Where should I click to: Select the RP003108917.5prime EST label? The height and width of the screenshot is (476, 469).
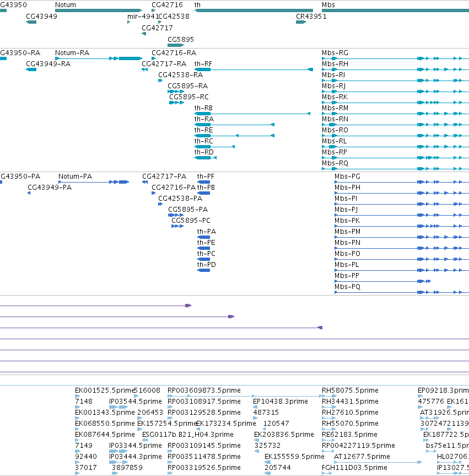pos(204,402)
